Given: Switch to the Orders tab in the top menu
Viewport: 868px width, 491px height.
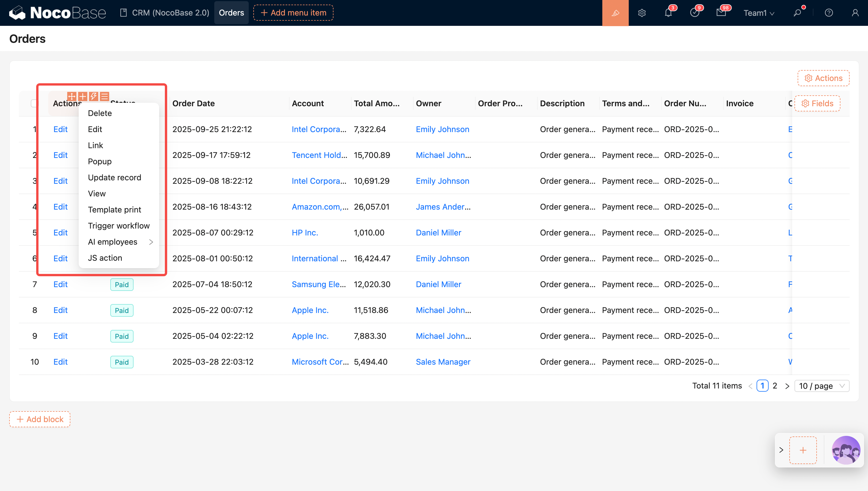Looking at the screenshot, I should point(231,13).
